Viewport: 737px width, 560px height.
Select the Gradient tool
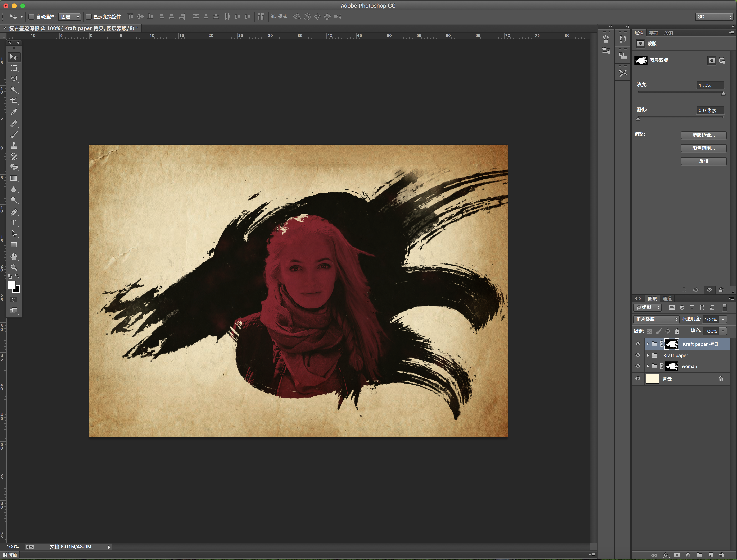pos(14,178)
